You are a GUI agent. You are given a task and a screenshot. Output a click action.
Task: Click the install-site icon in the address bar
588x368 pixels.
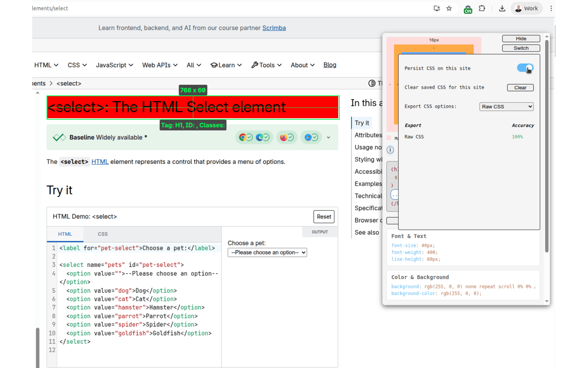436,8
